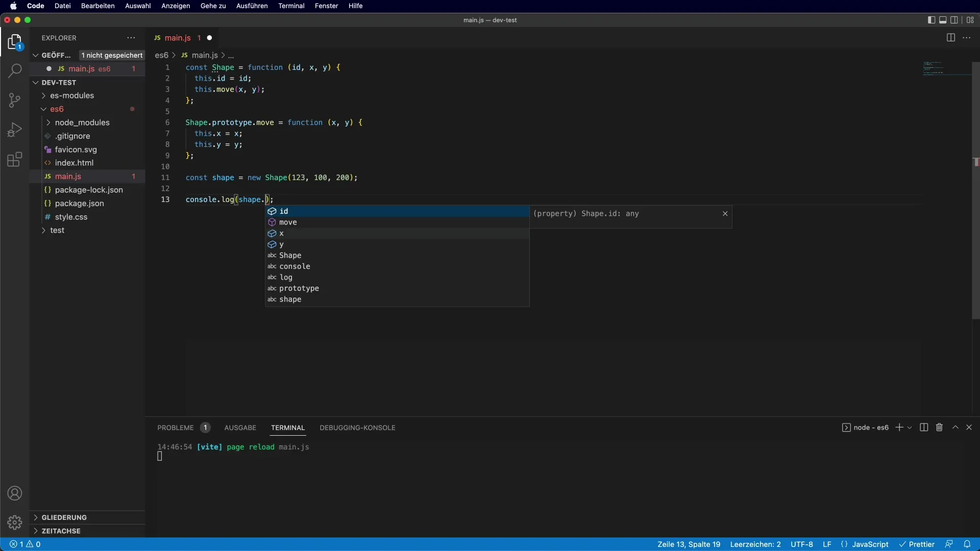Toggle primary sidebar layout icon
This screenshot has height=551, width=980.
931,20
